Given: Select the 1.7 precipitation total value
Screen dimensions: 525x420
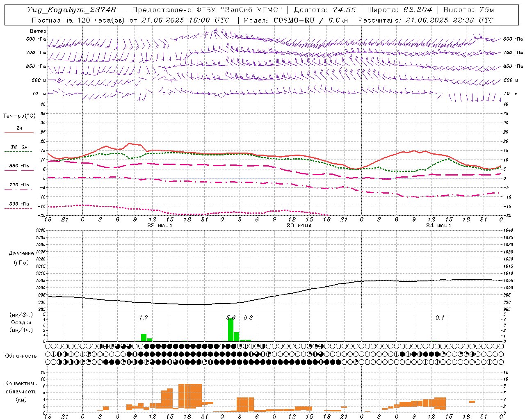Looking at the screenshot, I should coord(144,317).
